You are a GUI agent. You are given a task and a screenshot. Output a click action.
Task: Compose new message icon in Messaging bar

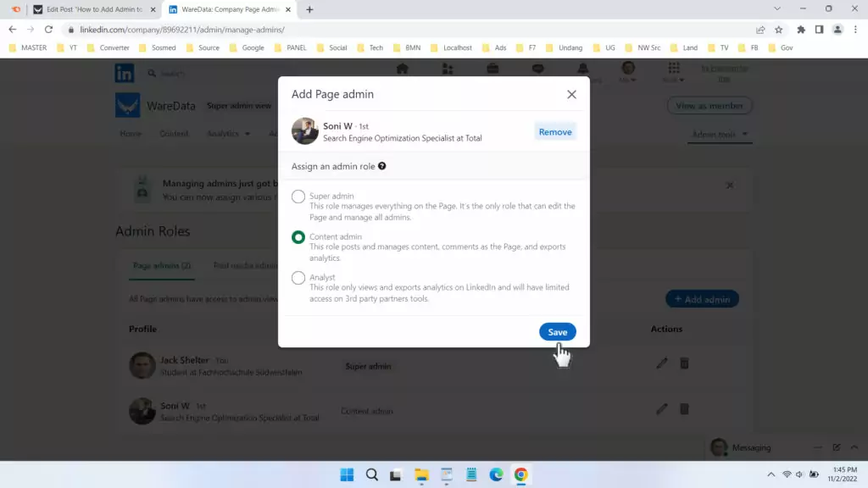837,447
